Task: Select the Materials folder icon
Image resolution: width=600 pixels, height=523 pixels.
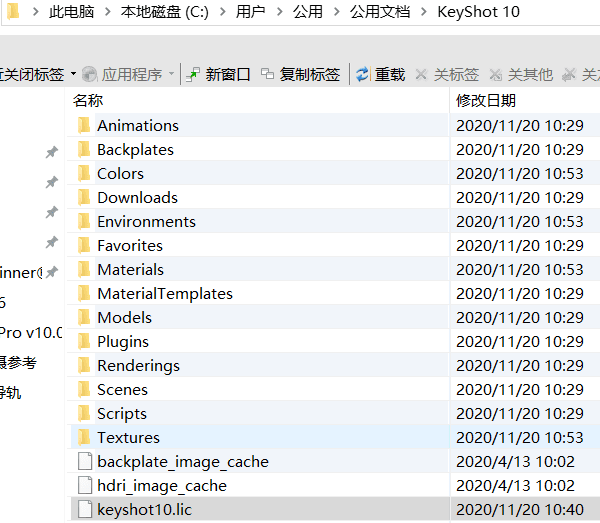Action: tap(83, 270)
